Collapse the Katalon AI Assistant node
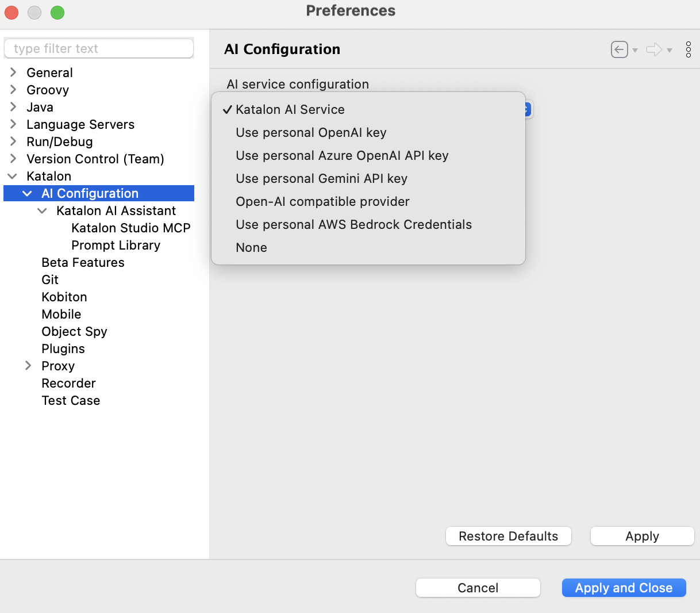This screenshot has height=613, width=700. [x=42, y=211]
